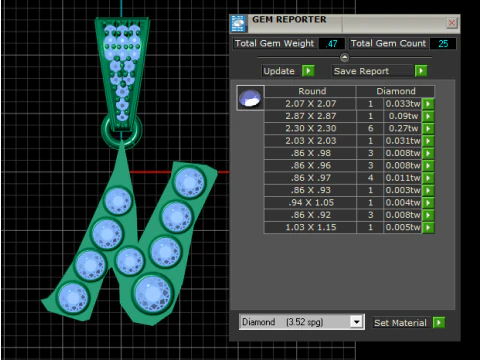
Task: Click the Total Gem Weight label
Action: click(x=274, y=43)
